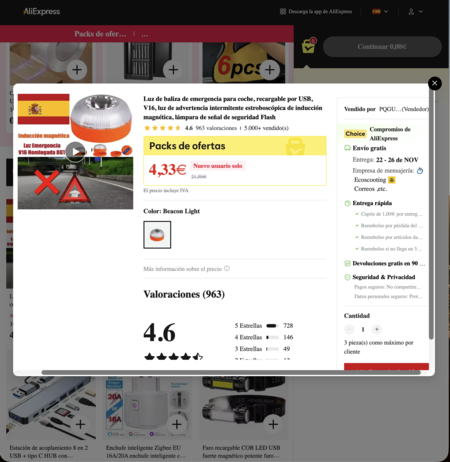Click the emergency beacon product main image
Viewport: 450px width, 462px height.
[x=75, y=151]
